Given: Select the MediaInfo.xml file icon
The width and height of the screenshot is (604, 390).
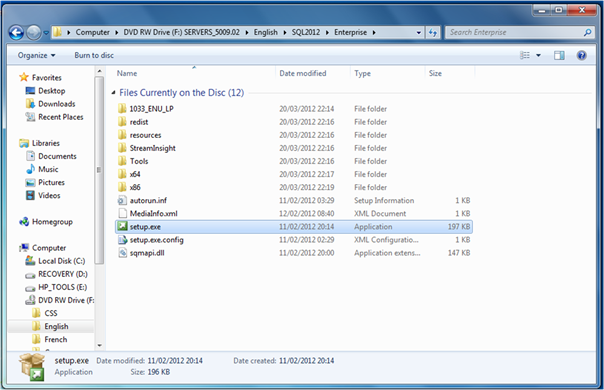Looking at the screenshot, I should pyautogui.click(x=122, y=213).
